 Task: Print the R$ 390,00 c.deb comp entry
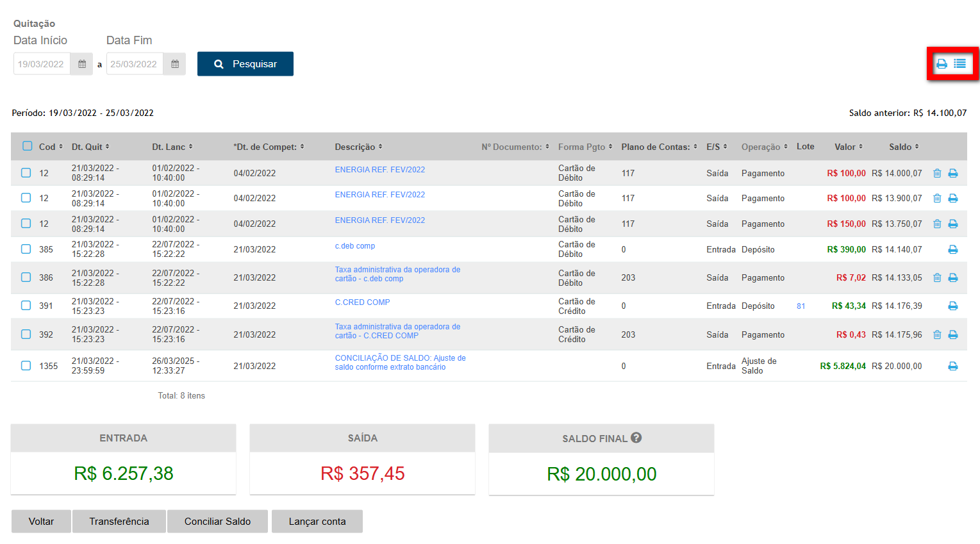click(x=953, y=249)
